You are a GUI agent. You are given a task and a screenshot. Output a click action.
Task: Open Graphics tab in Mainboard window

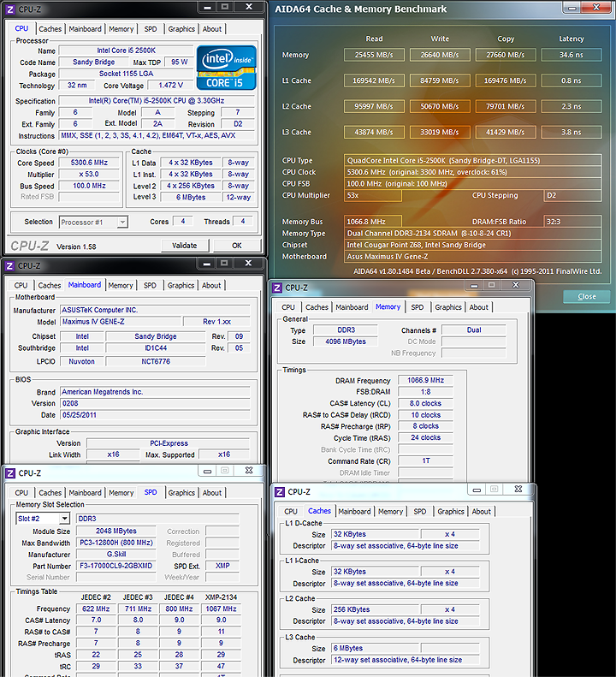(181, 285)
